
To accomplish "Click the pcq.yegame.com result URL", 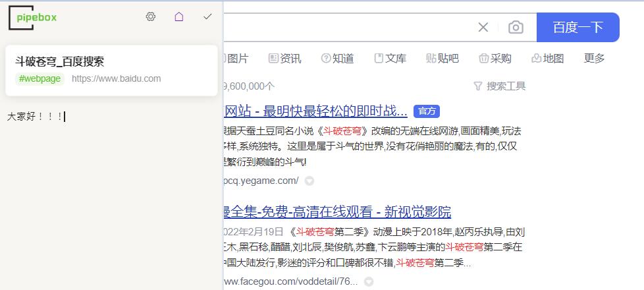I will click(261, 181).
